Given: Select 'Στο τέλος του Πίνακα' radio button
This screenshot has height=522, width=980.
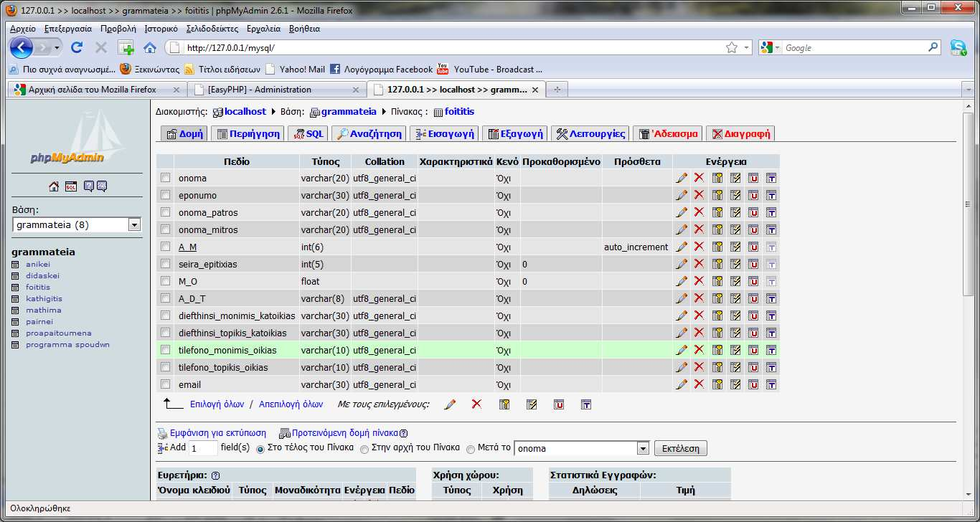Looking at the screenshot, I should pos(260,449).
